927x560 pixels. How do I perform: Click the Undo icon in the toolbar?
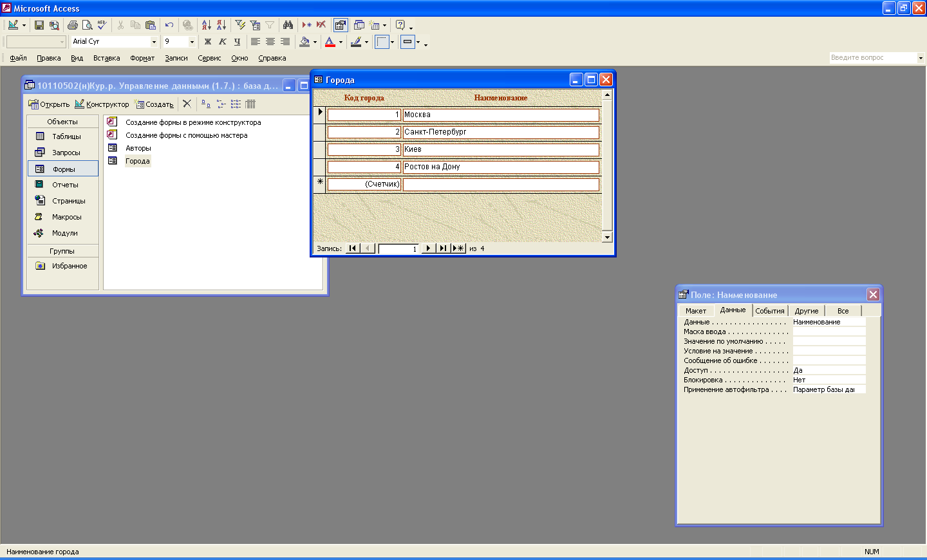tap(169, 25)
